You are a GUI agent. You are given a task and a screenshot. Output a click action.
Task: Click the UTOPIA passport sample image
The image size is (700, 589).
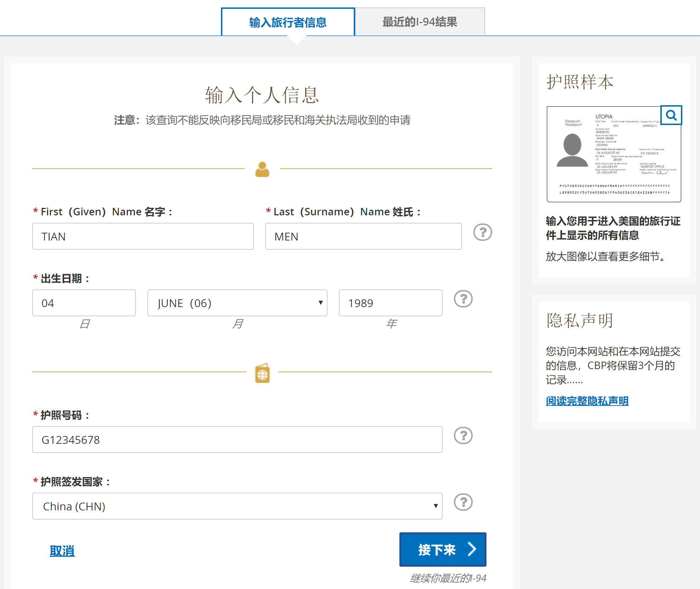coord(614,154)
